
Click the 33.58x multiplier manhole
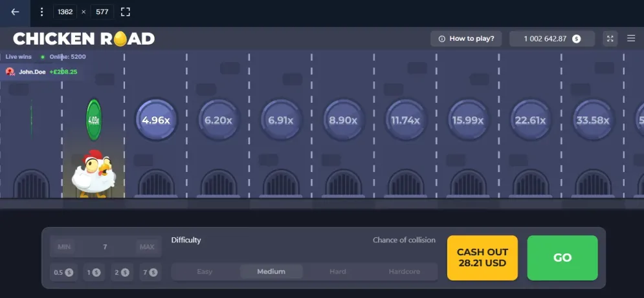click(594, 120)
